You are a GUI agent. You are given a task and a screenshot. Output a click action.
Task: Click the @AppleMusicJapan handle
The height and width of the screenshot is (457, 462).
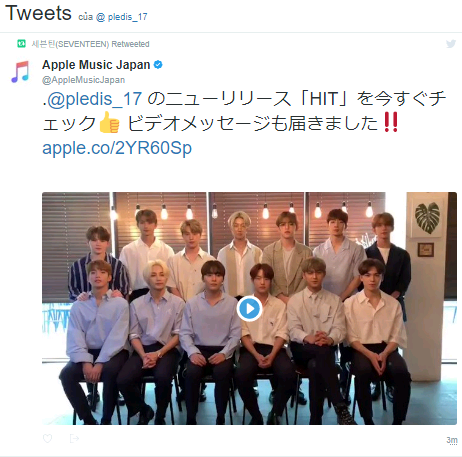click(x=83, y=80)
